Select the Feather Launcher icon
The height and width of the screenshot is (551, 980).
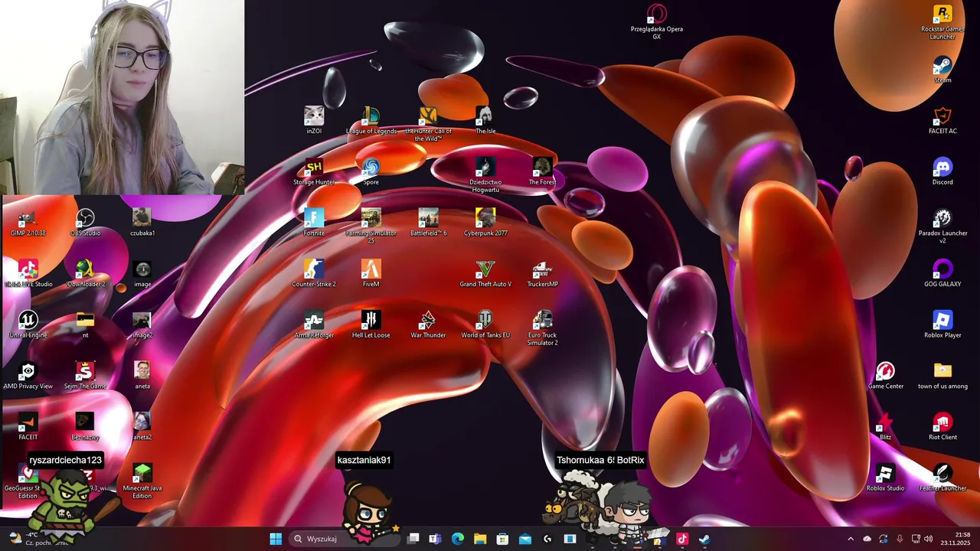(x=942, y=478)
